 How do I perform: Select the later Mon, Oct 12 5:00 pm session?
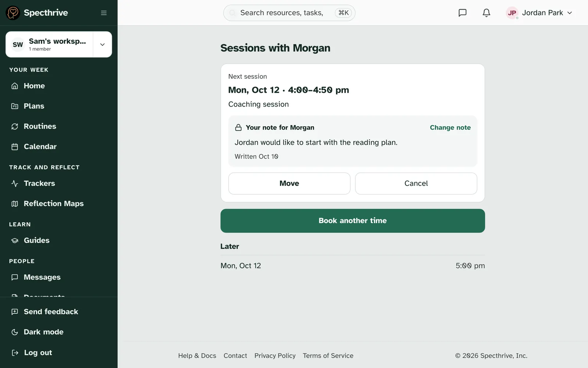click(353, 266)
